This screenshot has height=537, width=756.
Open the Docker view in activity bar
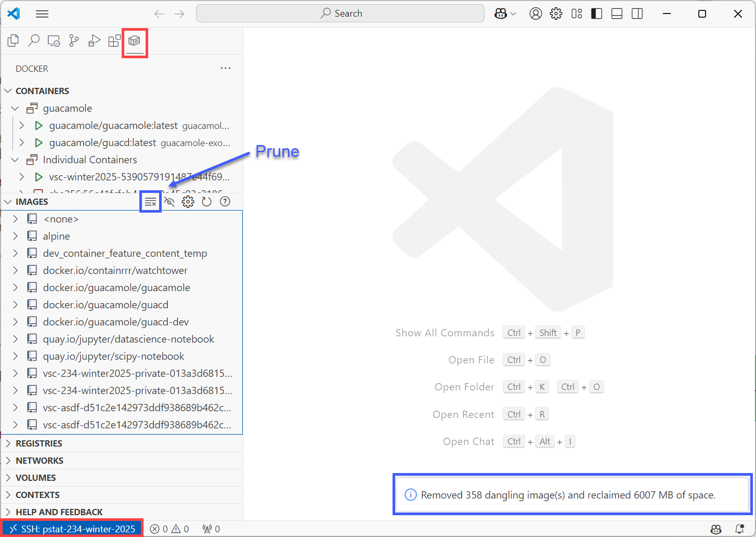coord(135,41)
